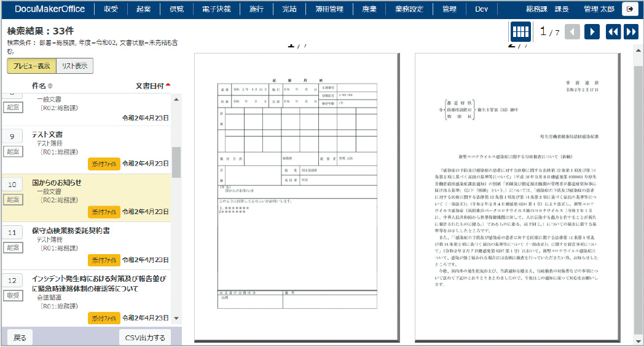Click the DocuMakerOffice logo
Viewport: 644px width, 347px height.
point(50,9)
